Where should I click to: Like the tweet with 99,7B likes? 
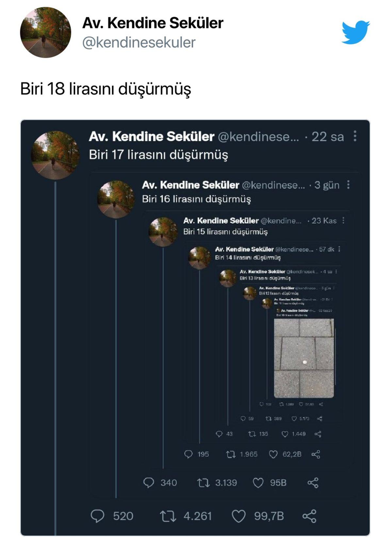(238, 516)
